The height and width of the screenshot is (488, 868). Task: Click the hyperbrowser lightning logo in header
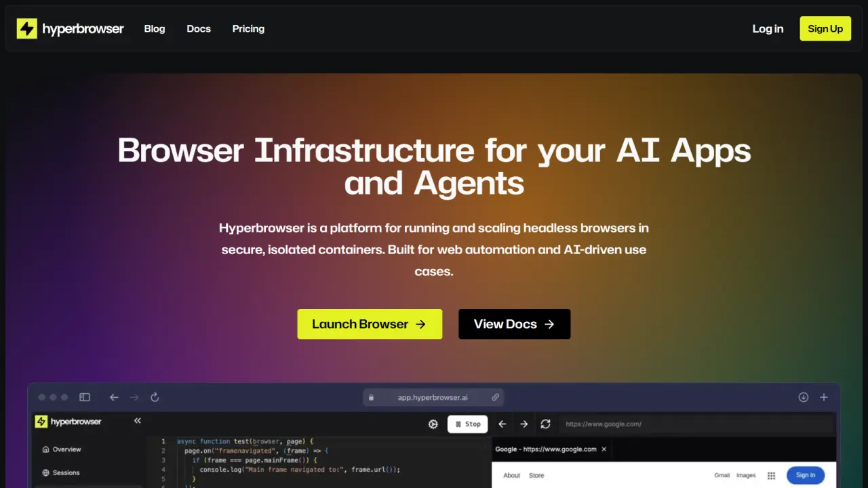tap(27, 28)
